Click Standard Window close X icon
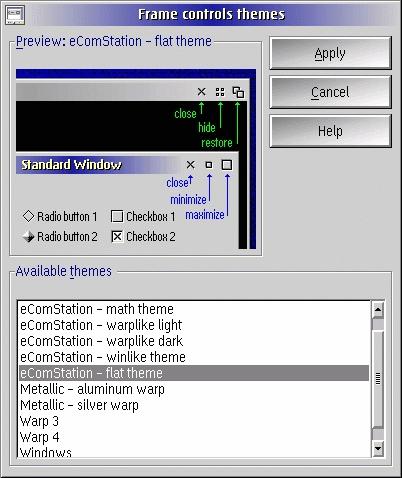The image size is (402, 478). pos(190,165)
